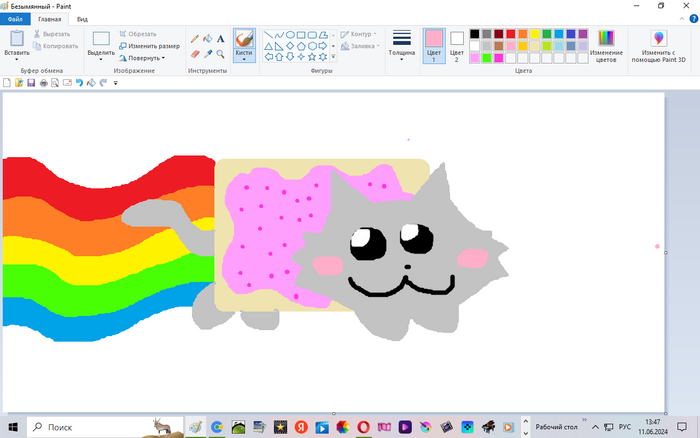This screenshot has width=700, height=438.
Task: Select the Magnifier tool
Action: coord(220,54)
